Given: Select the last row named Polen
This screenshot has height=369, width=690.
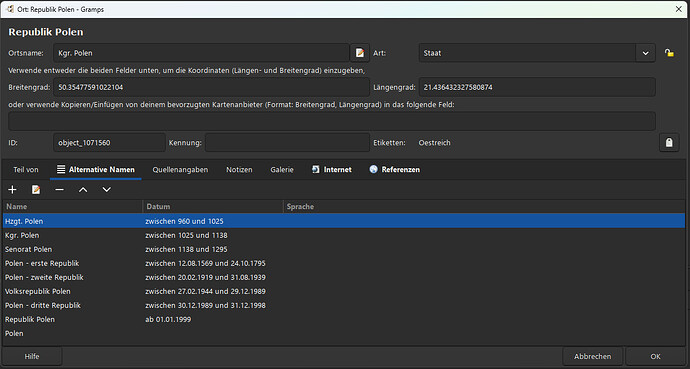Looking at the screenshot, I should tap(344, 333).
